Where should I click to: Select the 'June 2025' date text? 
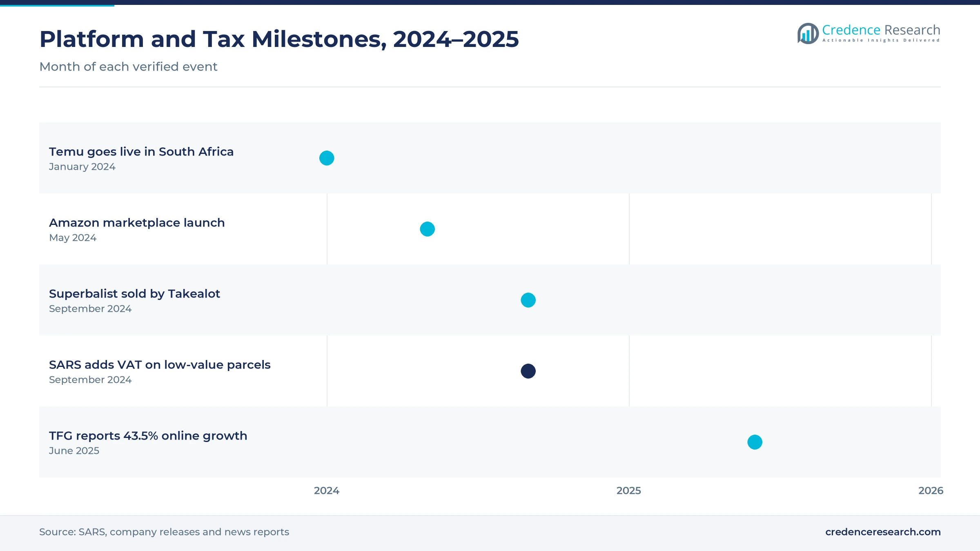(74, 451)
